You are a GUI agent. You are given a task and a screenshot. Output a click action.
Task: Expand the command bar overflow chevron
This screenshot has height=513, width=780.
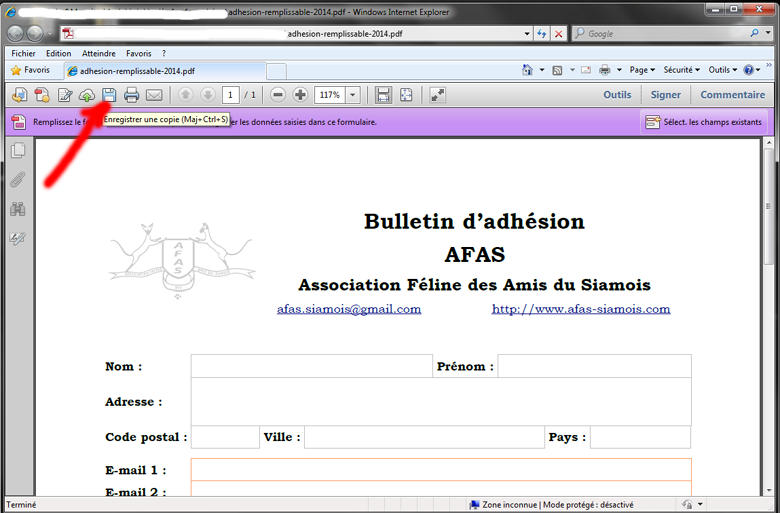[769, 65]
